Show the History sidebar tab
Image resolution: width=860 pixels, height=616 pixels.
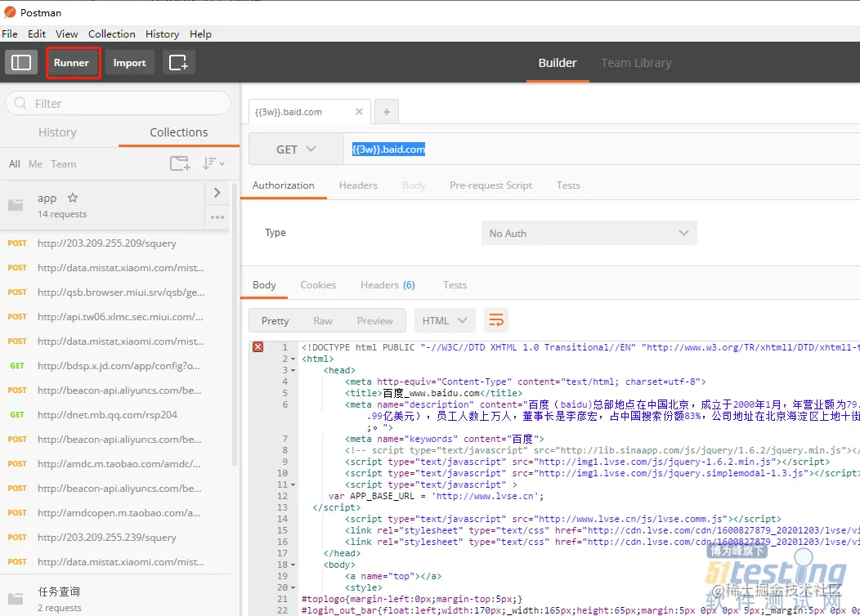(x=57, y=132)
